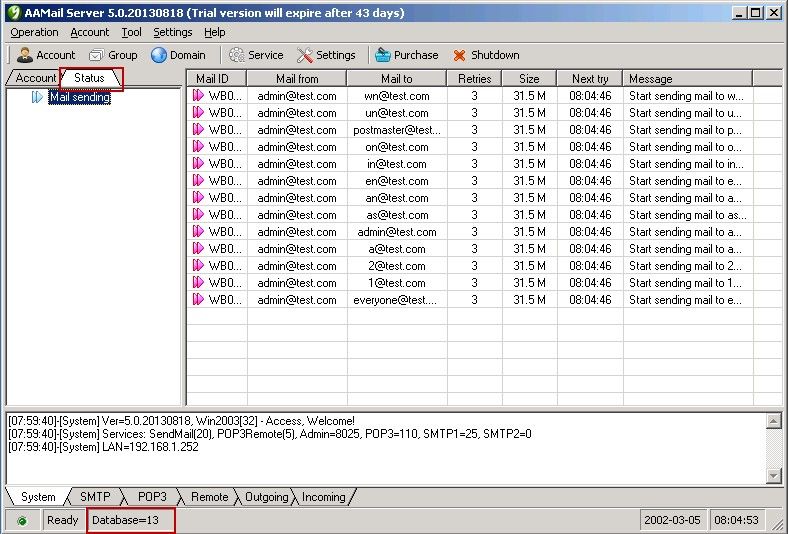Click the 08:04:53 clock in status bar
Image resolution: width=788 pixels, height=534 pixels.
click(736, 520)
